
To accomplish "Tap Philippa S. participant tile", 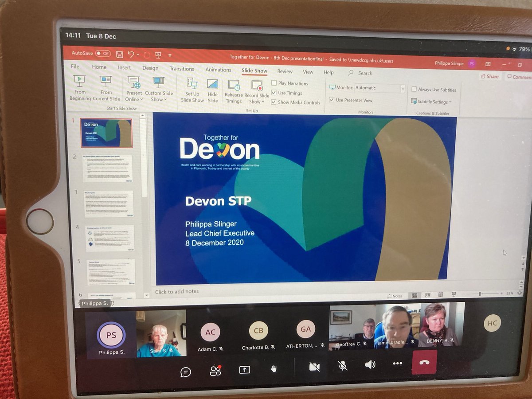I will click(x=111, y=334).
